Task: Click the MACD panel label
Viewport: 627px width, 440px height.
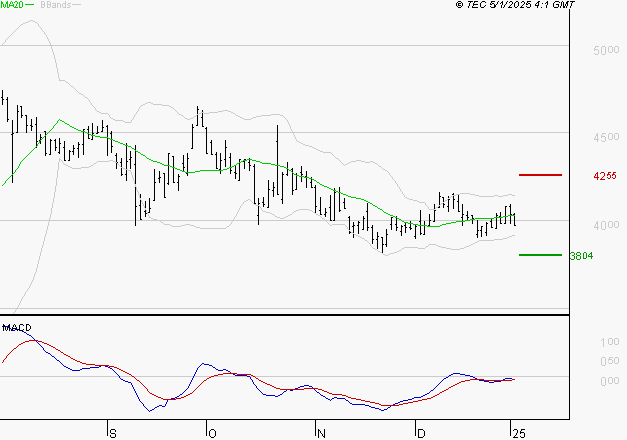Action: (17, 328)
